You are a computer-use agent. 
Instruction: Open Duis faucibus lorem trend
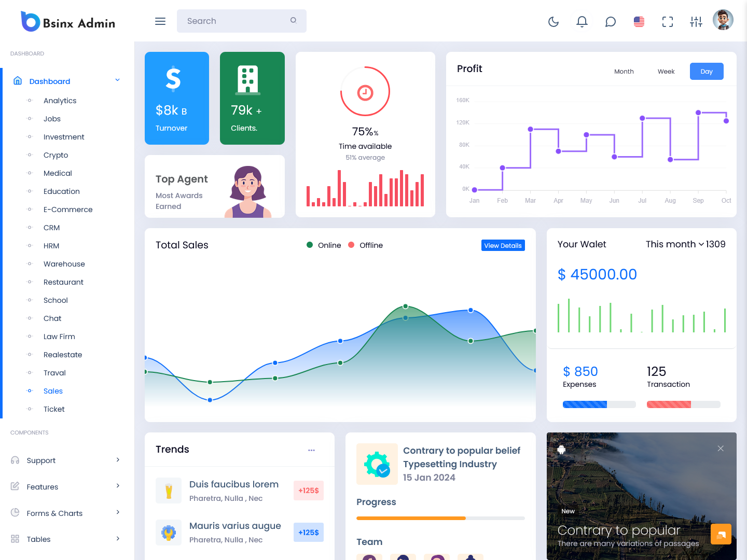coord(234,484)
